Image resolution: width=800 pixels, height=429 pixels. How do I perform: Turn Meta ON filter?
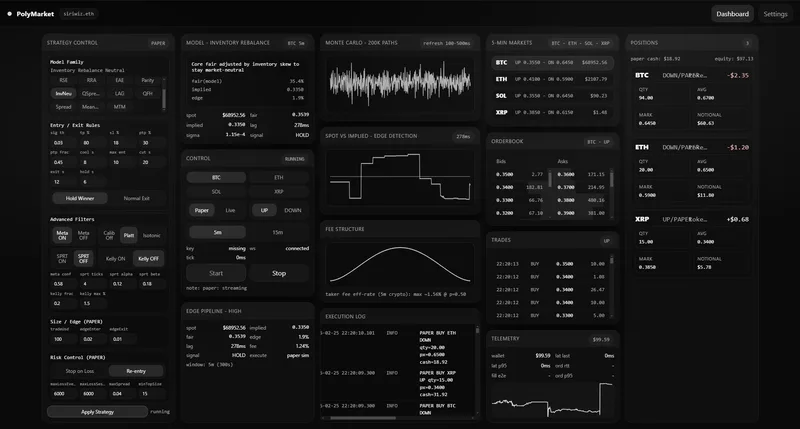[x=62, y=235]
